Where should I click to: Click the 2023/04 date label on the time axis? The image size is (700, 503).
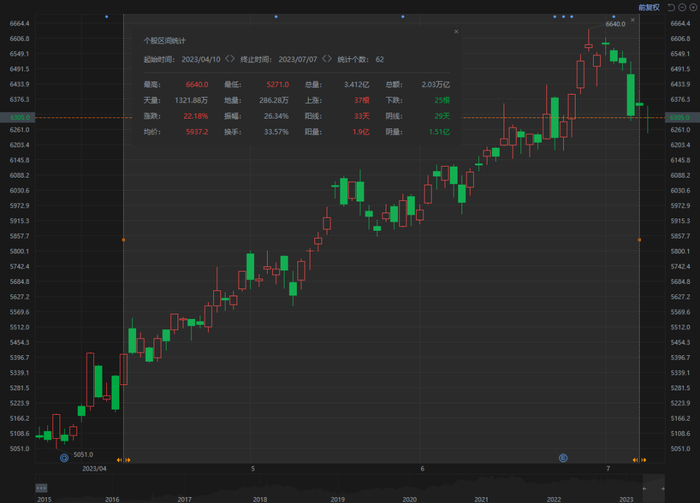tap(95, 469)
